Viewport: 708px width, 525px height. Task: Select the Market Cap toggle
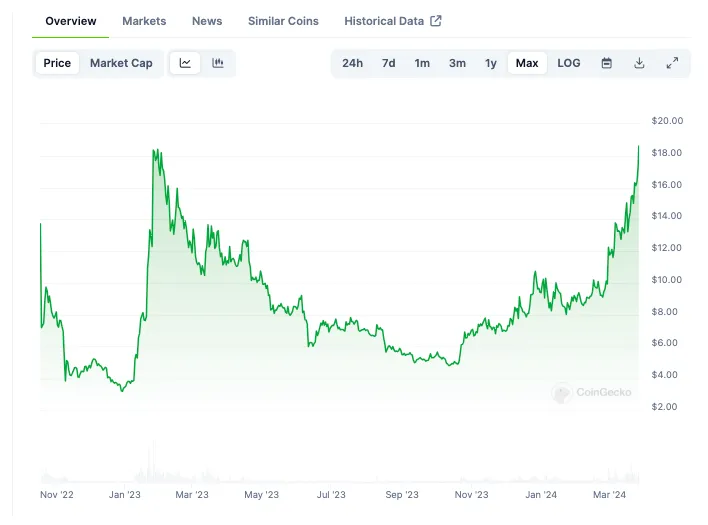(x=121, y=63)
